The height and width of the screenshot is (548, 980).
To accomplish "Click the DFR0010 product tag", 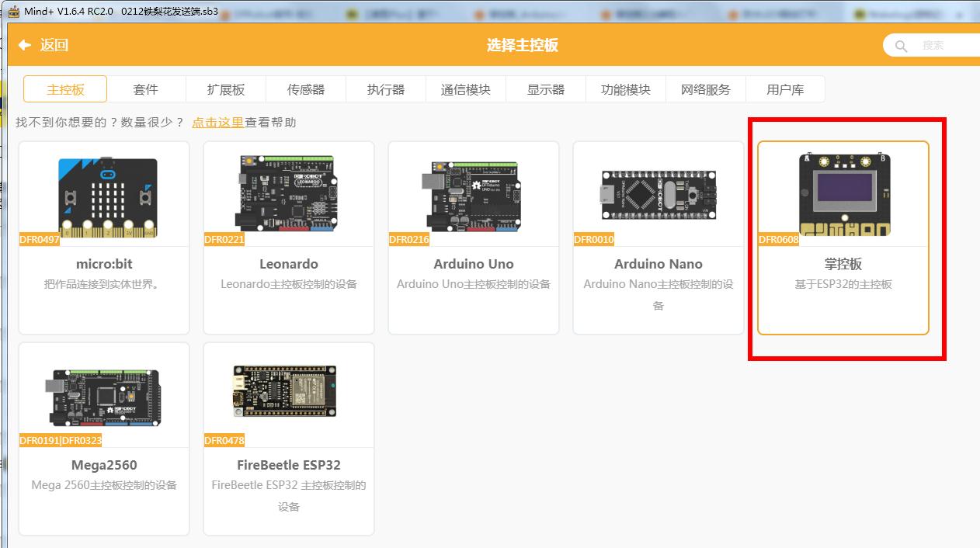I will pos(594,239).
